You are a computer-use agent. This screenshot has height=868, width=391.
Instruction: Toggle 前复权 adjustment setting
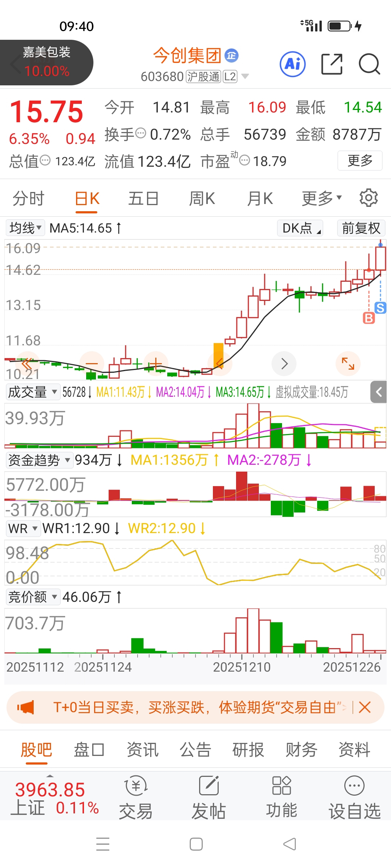[x=361, y=228]
